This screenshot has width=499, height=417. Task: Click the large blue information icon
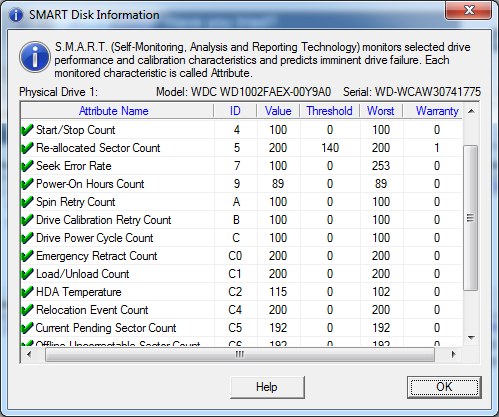35,57
